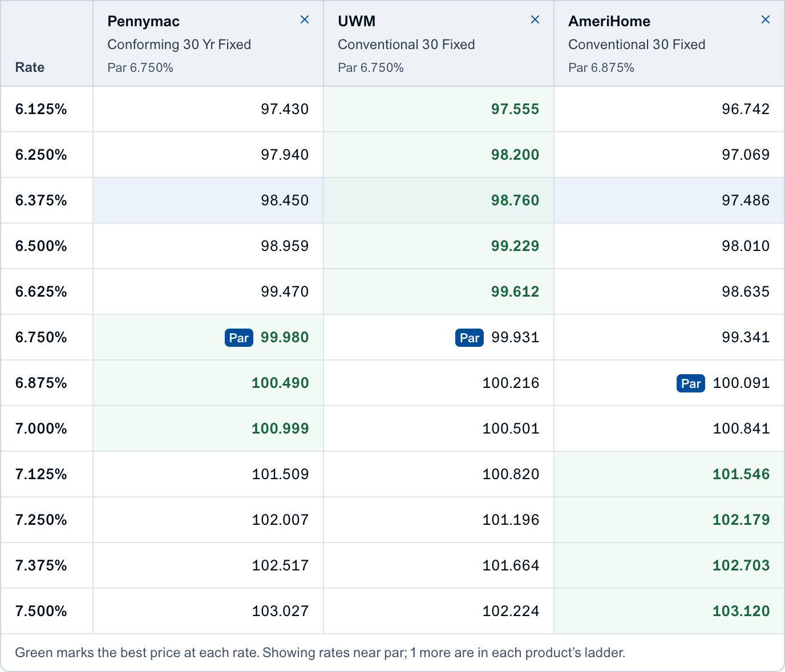Viewport: 785px width, 672px height.
Task: Click AmeriHome price 98.010
Action: coord(746,246)
